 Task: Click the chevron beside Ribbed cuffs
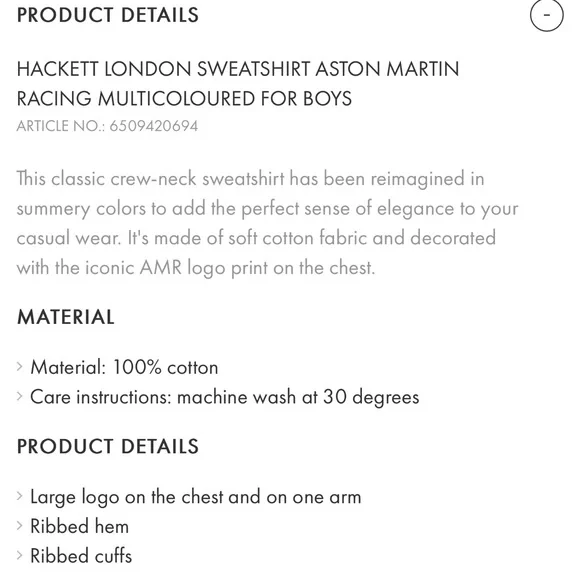(20, 555)
